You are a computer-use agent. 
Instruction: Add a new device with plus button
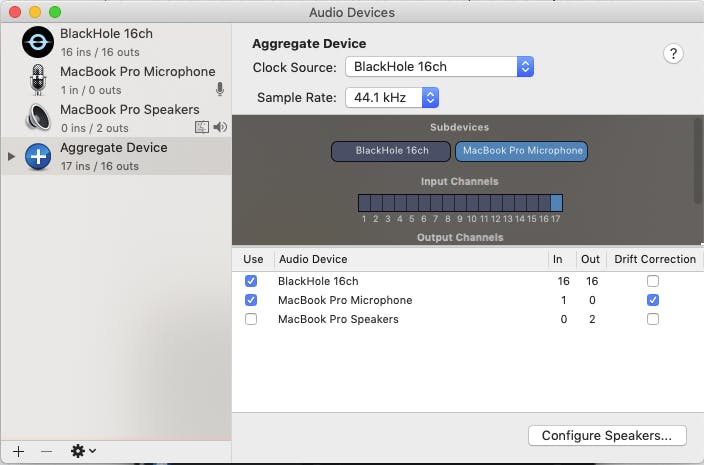(18, 451)
